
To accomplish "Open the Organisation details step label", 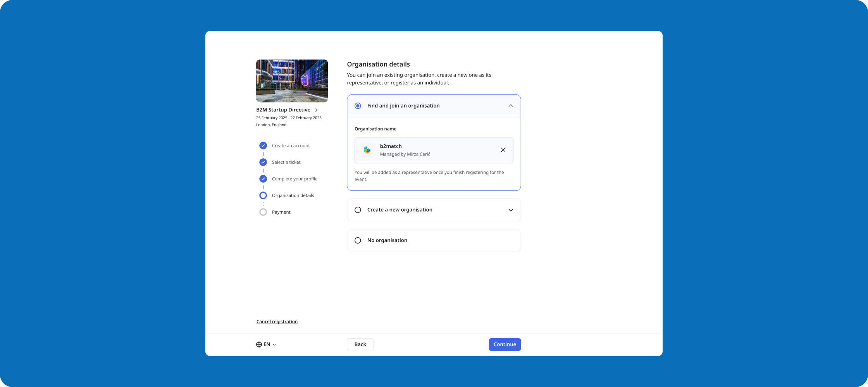I will click(x=293, y=195).
